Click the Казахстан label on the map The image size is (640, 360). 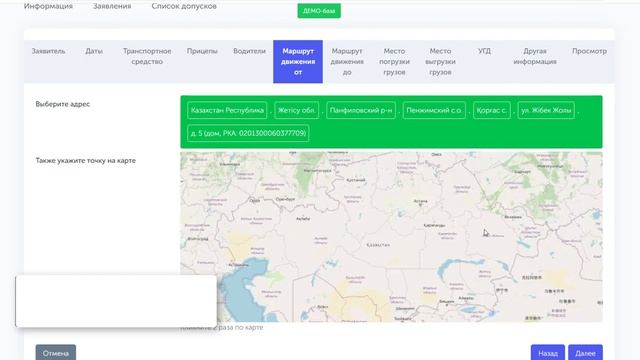pyautogui.click(x=378, y=245)
